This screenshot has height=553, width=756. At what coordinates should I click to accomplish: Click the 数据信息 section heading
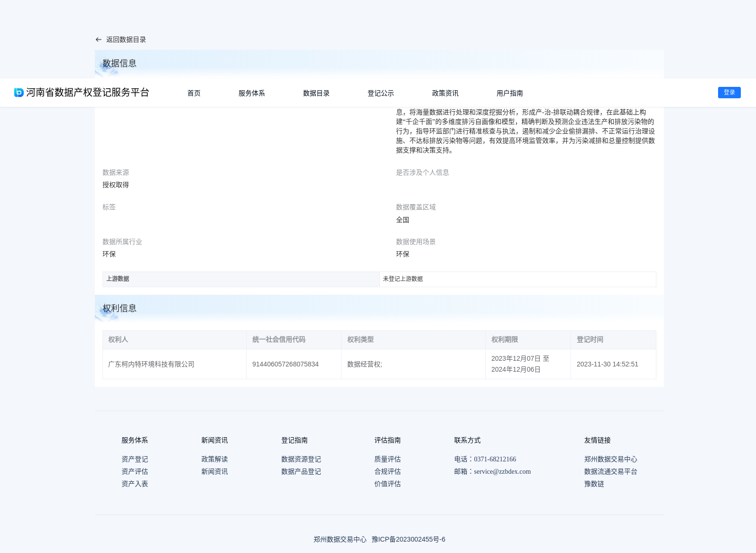pyautogui.click(x=120, y=63)
